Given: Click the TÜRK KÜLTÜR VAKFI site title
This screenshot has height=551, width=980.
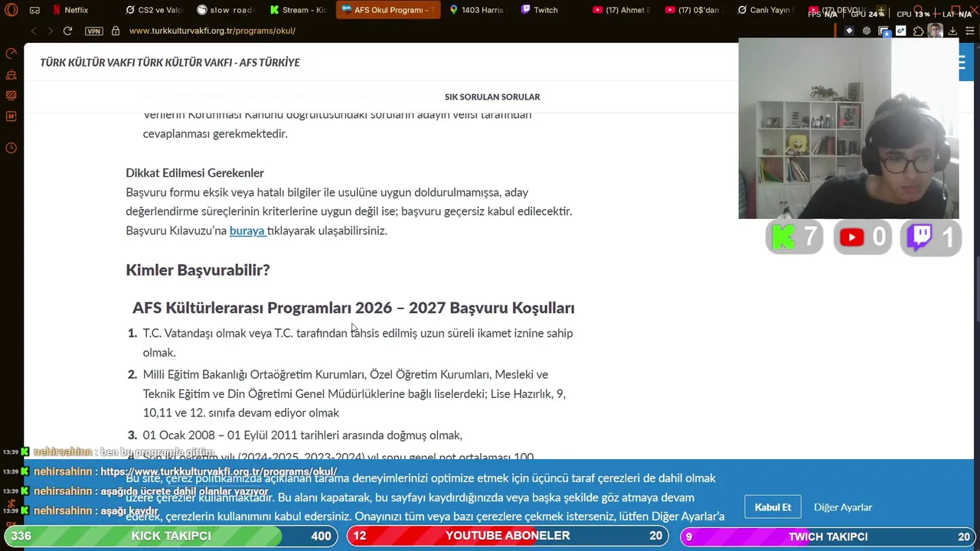Looking at the screenshot, I should (x=170, y=63).
